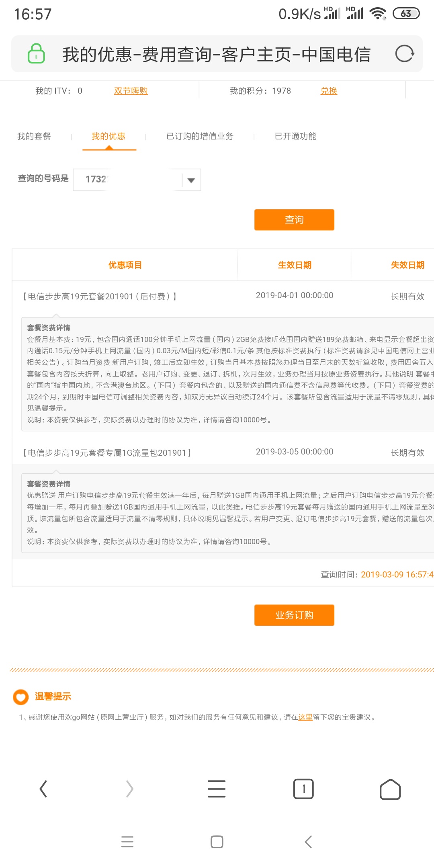Select the 我的优惠 tab
Viewport: 434px width, 868px height.
pos(108,136)
